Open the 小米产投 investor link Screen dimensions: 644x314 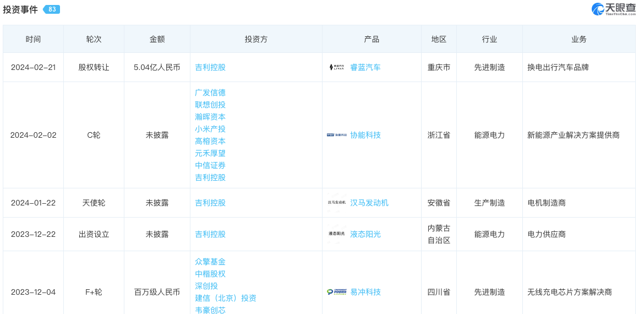coord(210,129)
